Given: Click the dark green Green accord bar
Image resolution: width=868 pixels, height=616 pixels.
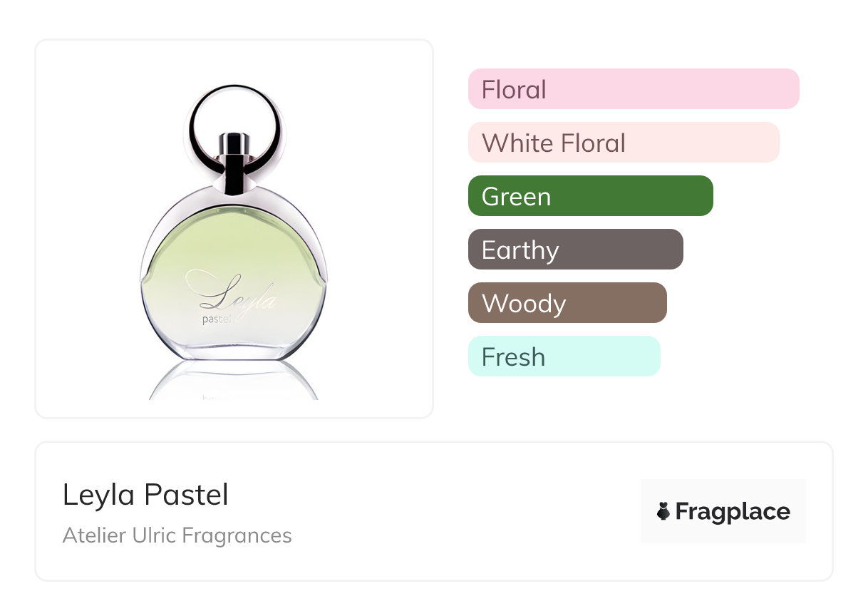Looking at the screenshot, I should [590, 196].
